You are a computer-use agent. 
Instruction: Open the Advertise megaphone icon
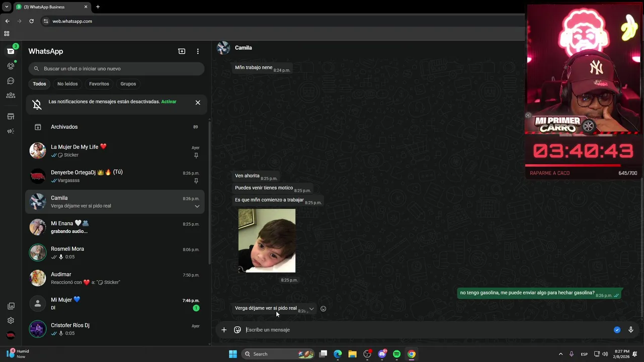coord(11,131)
